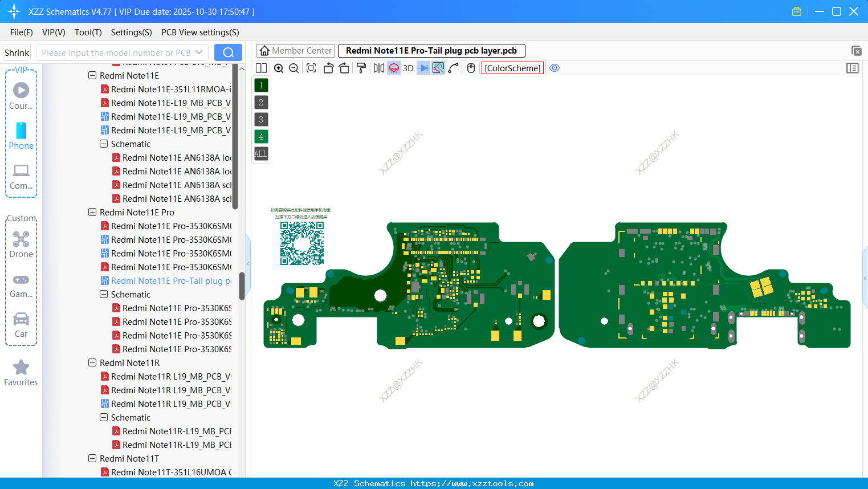This screenshot has height=489, width=868.
Task: Click the mirror flip board icon
Action: tap(377, 68)
